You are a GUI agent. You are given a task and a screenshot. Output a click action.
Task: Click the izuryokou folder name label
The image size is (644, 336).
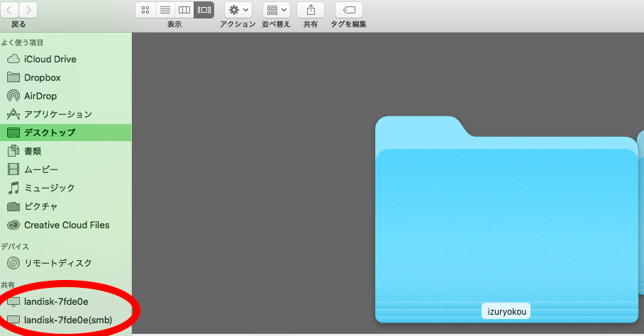pyautogui.click(x=506, y=311)
